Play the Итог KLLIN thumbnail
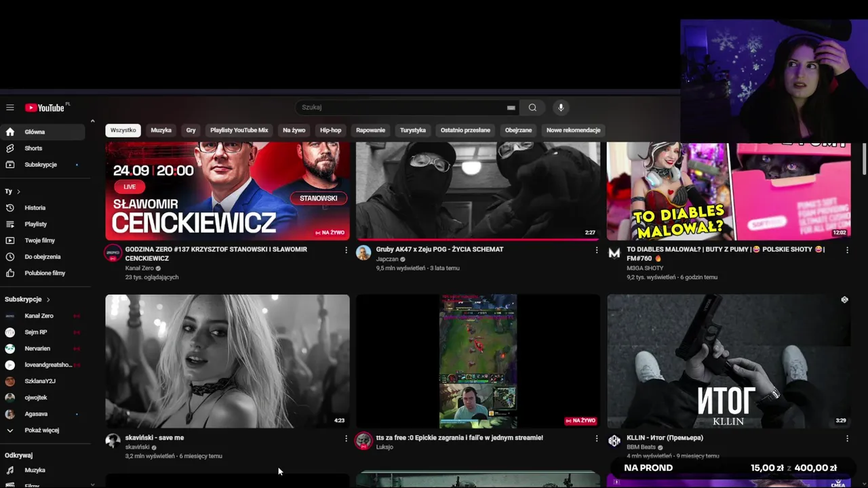868x488 pixels. [729, 361]
